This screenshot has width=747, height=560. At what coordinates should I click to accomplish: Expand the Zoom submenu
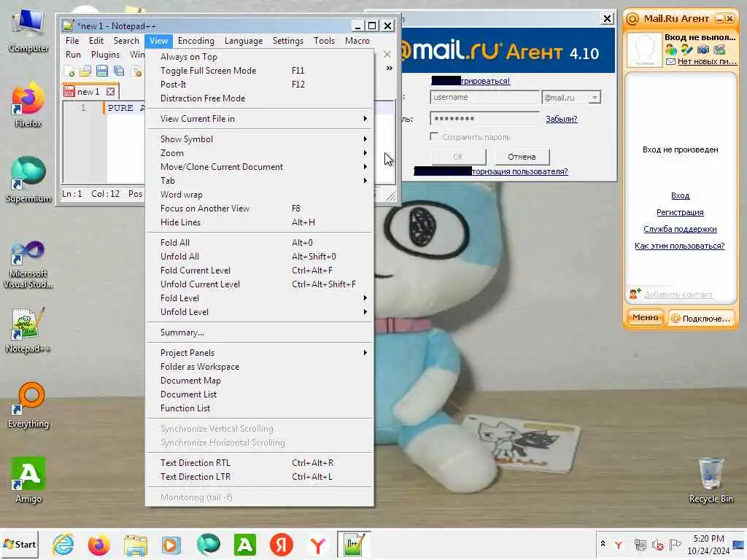click(x=259, y=153)
